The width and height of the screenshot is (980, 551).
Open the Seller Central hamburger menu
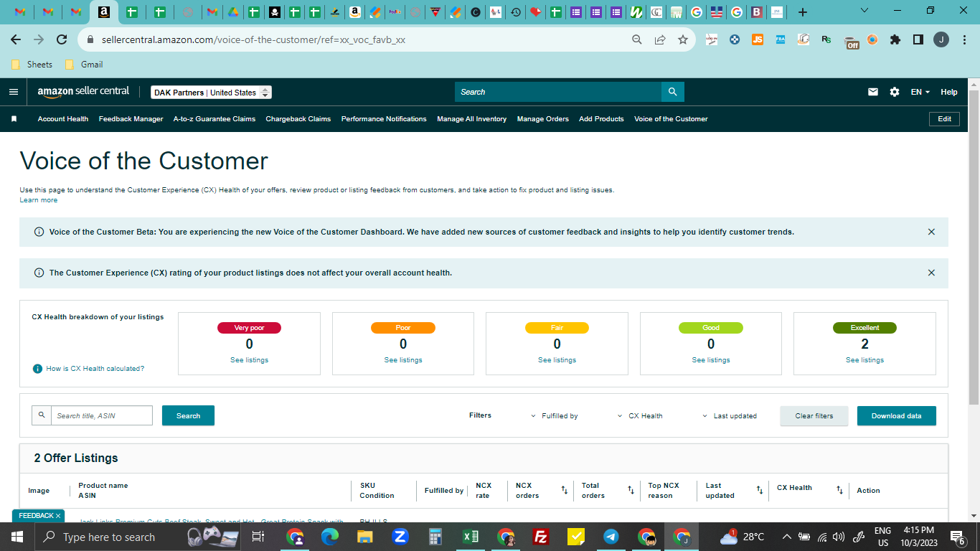14,92
